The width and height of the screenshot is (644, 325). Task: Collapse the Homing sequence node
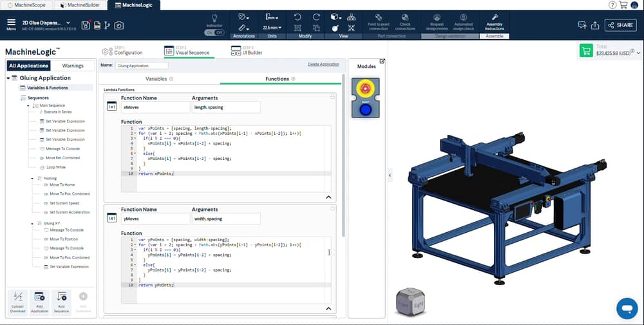click(32, 179)
